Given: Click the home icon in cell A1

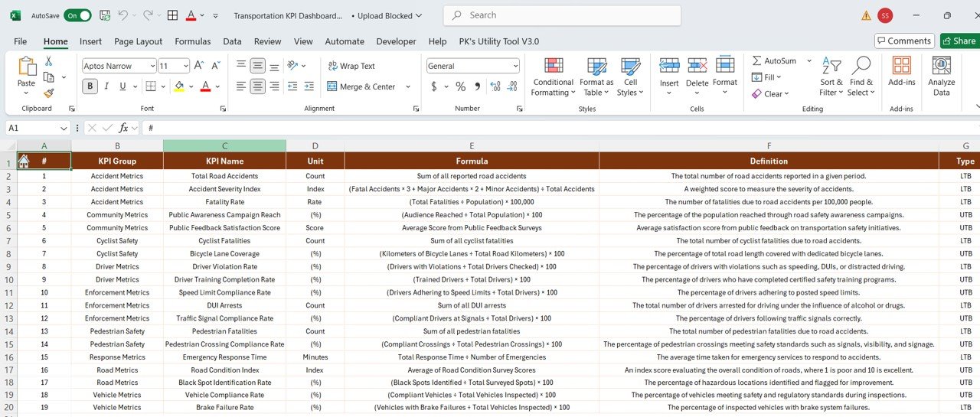Looking at the screenshot, I should click(x=24, y=161).
